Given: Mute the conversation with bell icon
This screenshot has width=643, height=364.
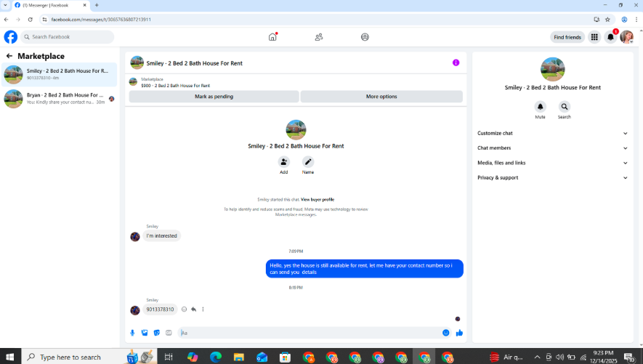Looking at the screenshot, I should click(x=540, y=107).
